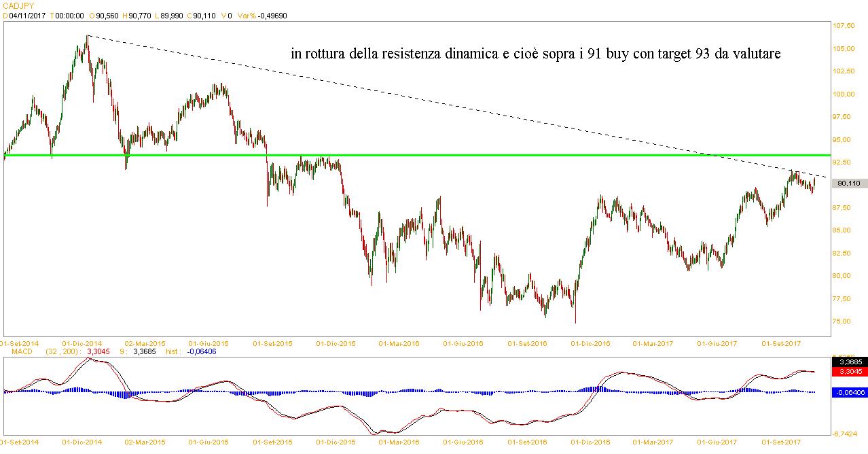
Task: Click the 04/11/2017 date value
Action: [28, 15]
